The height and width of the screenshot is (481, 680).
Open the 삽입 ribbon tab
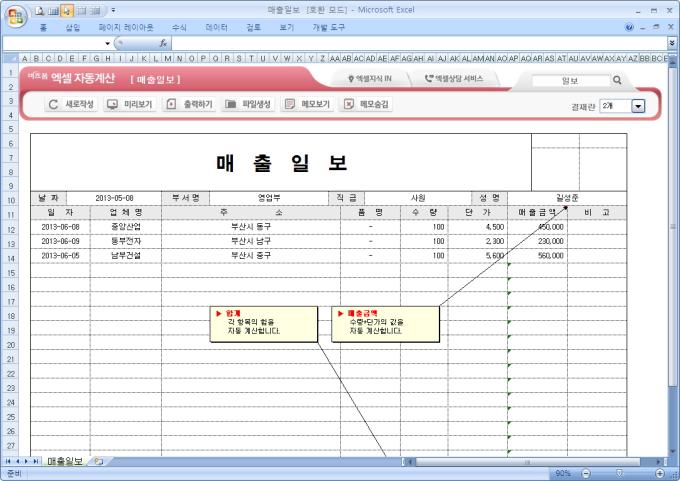73,27
